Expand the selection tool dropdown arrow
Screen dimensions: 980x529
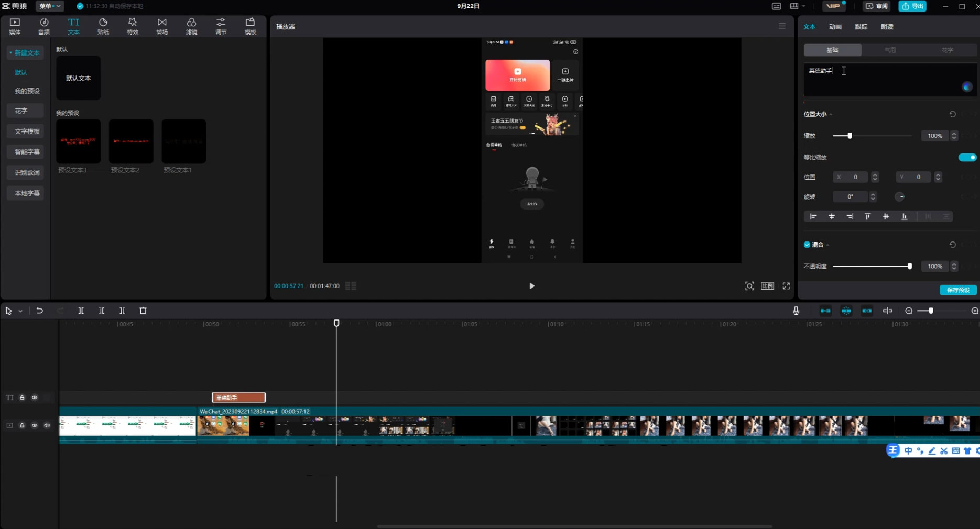tap(20, 311)
